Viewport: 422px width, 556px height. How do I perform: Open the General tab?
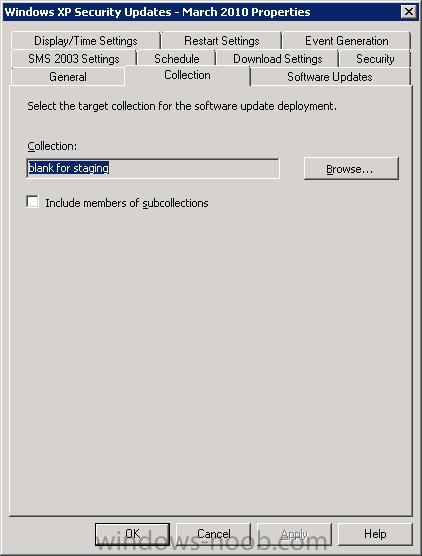coord(68,77)
